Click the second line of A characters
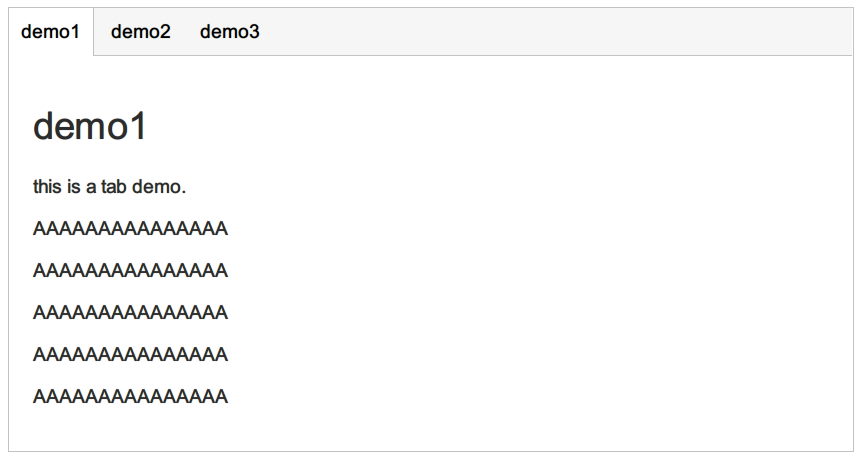The height and width of the screenshot is (463, 862). (130, 271)
